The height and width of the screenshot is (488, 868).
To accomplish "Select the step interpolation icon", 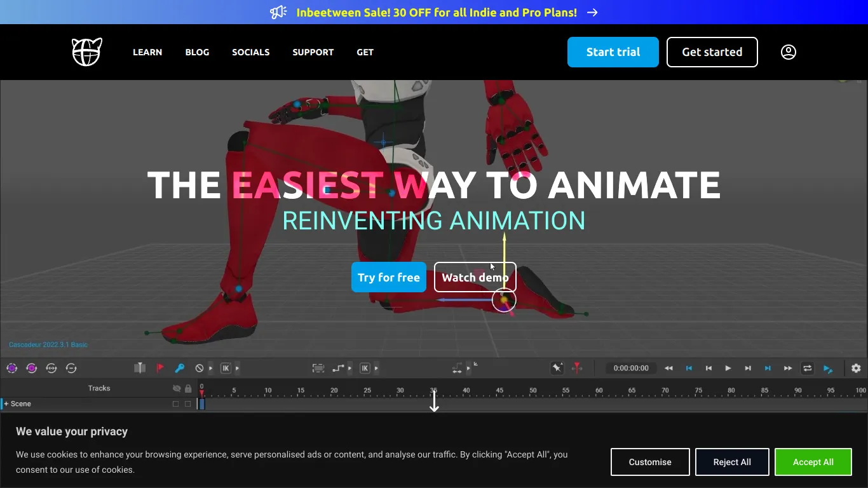I will 338,368.
